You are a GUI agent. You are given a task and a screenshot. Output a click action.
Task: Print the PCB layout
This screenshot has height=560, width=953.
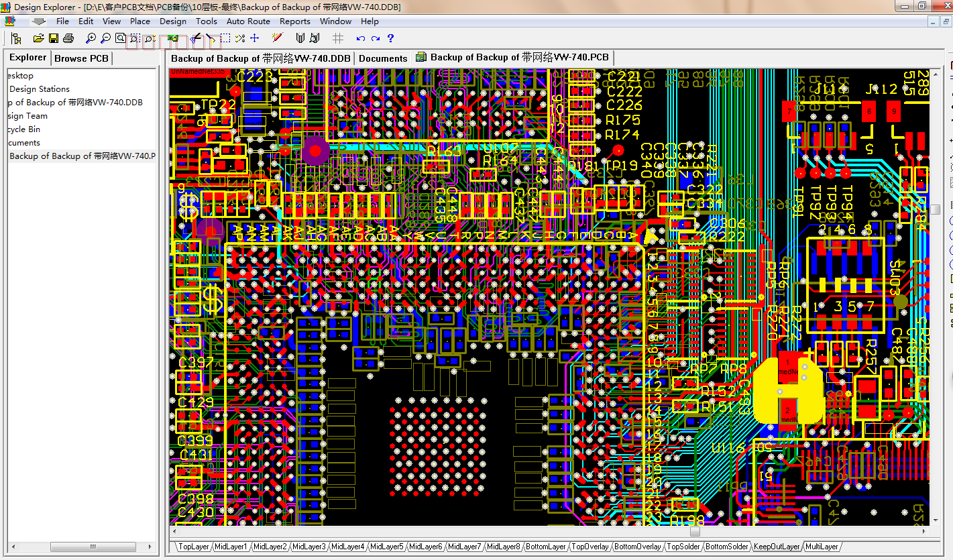pyautogui.click(x=68, y=38)
